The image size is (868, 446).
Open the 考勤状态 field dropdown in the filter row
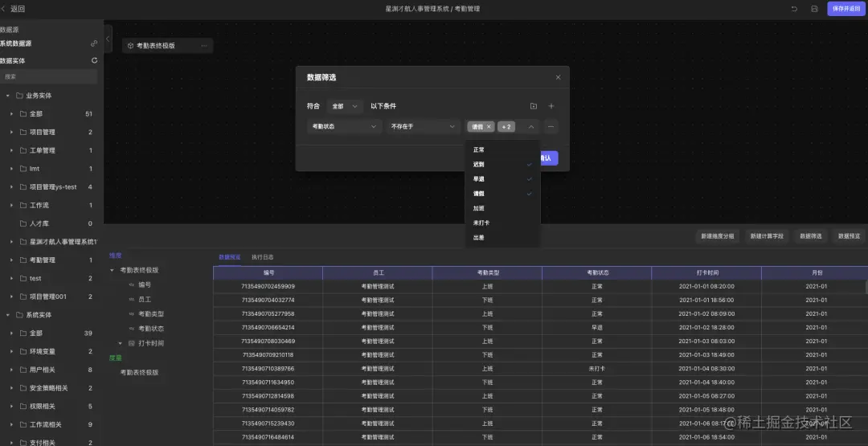pyautogui.click(x=344, y=127)
